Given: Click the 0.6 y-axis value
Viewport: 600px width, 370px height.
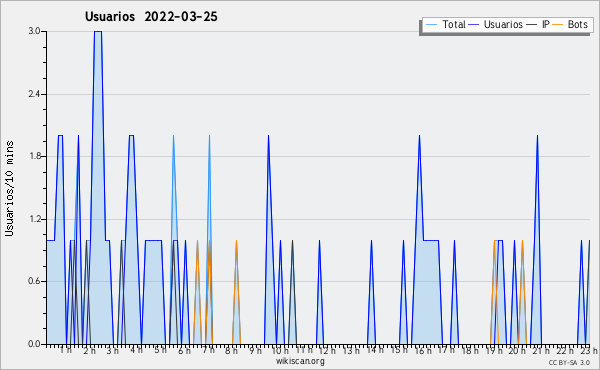Looking at the screenshot, I should (x=34, y=281).
